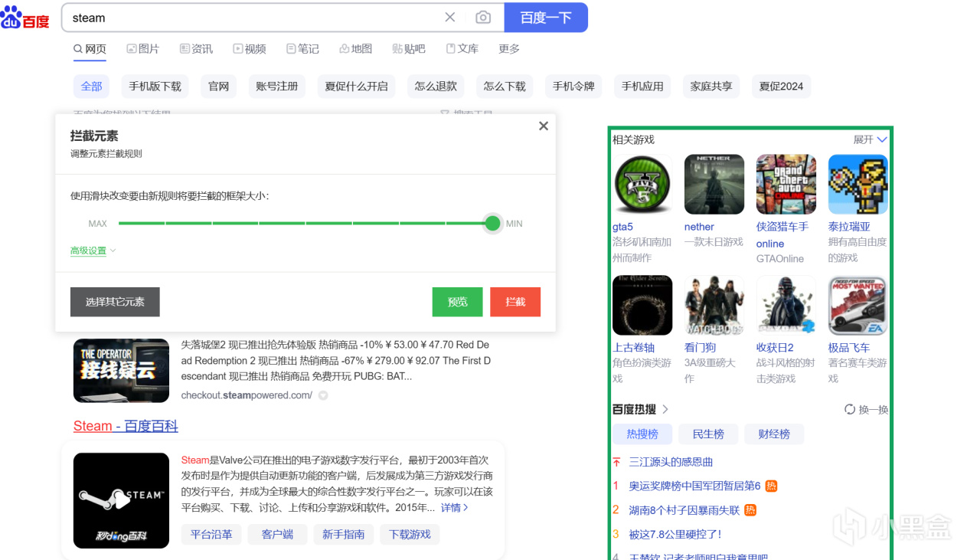
Task: Select the 手机版下载 filter chip
Action: (x=155, y=87)
